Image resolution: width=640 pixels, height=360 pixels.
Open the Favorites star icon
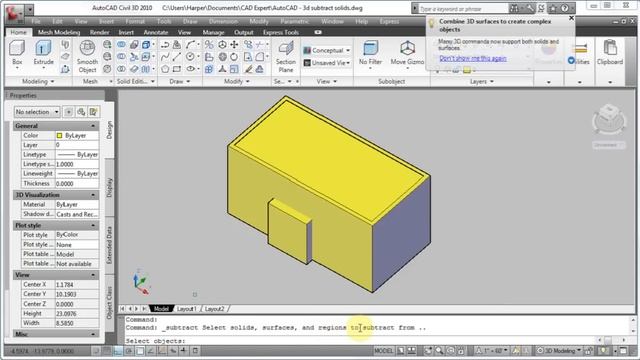coord(553,8)
